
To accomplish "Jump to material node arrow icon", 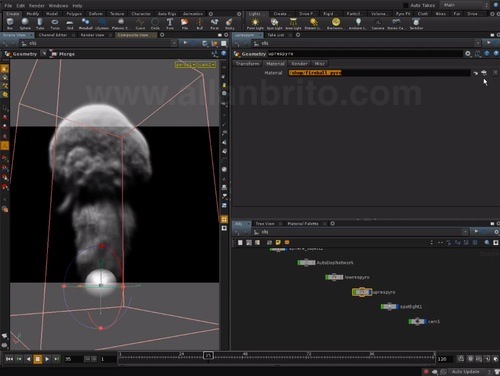I will [x=476, y=73].
